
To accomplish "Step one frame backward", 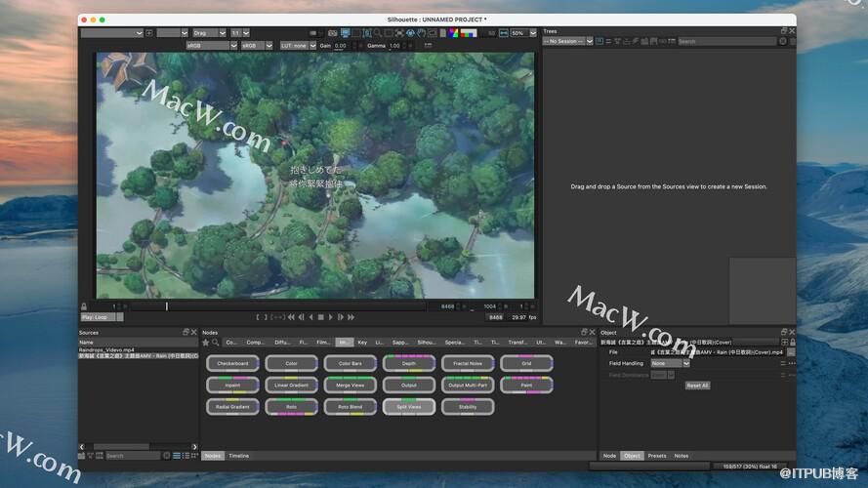I will coord(301,317).
